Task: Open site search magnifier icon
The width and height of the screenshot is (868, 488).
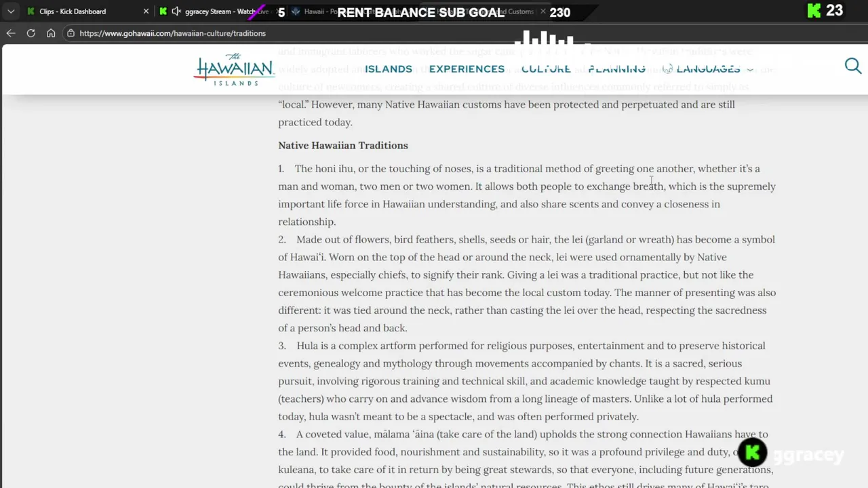Action: [x=853, y=66]
